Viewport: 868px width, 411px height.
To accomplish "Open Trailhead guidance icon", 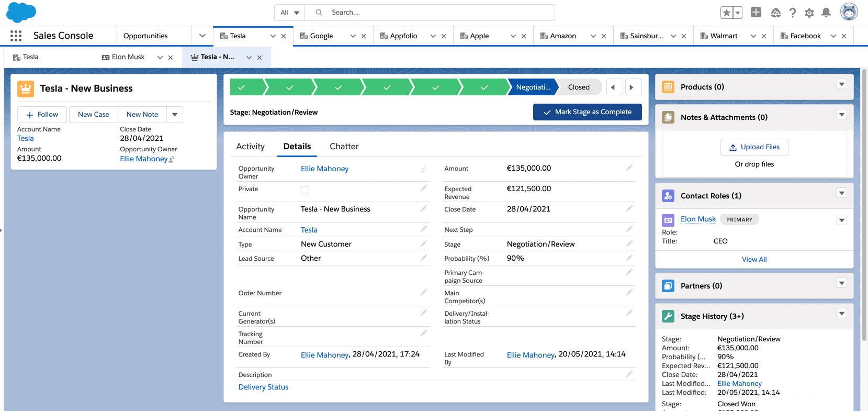I will [776, 13].
